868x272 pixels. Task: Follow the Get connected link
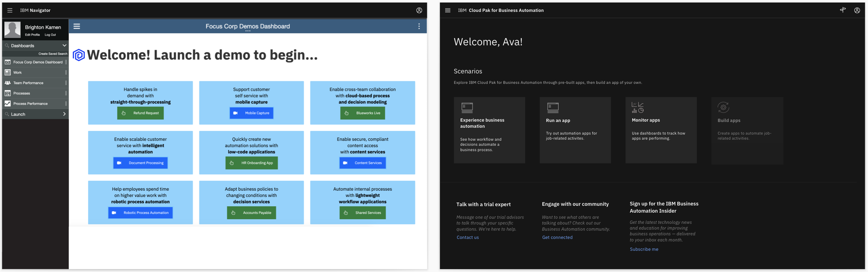point(557,237)
